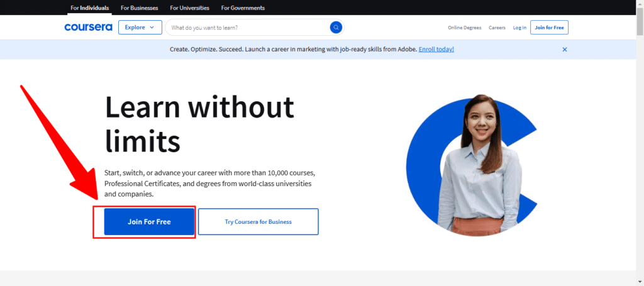Switch to For Governments tab
The image size is (644, 286).
(243, 8)
